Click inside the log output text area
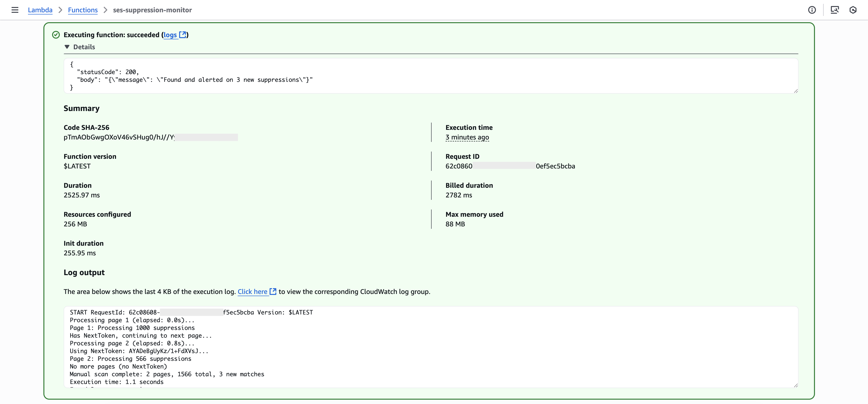This screenshot has width=868, height=404. 431,347
